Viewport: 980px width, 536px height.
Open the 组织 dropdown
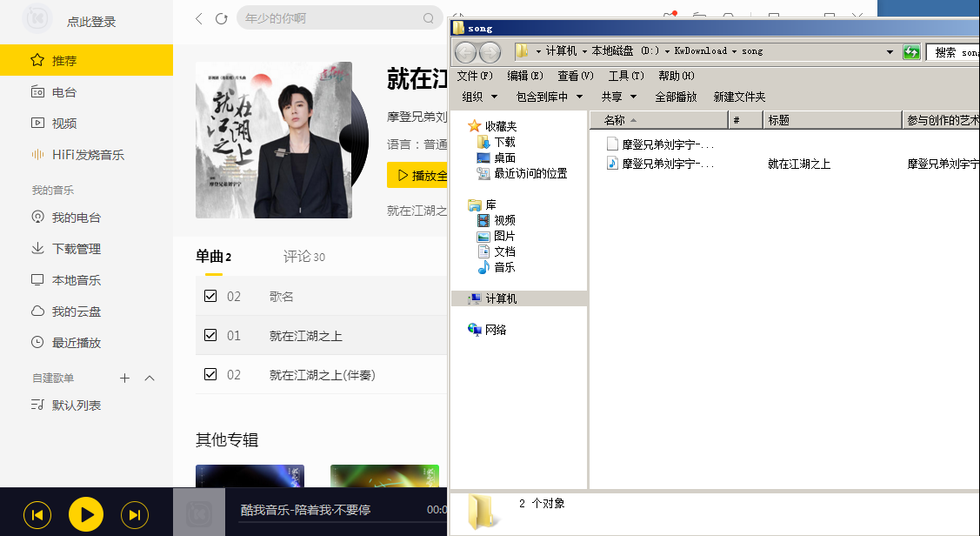(x=479, y=97)
